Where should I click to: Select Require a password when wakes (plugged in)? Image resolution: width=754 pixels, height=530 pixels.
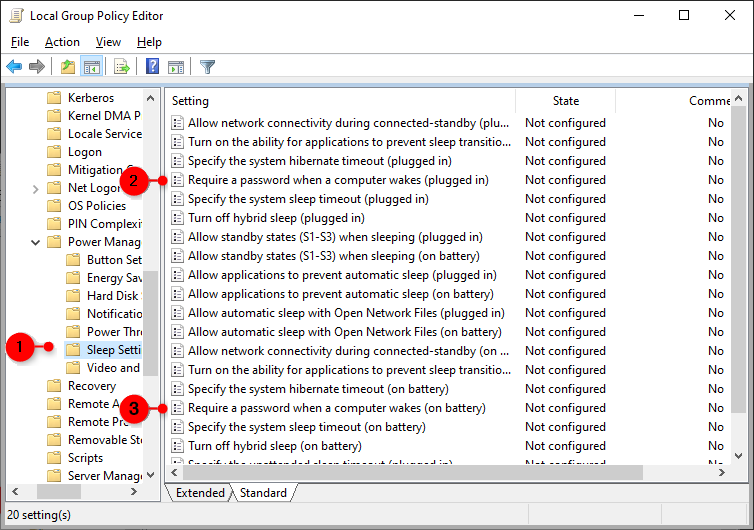(338, 180)
